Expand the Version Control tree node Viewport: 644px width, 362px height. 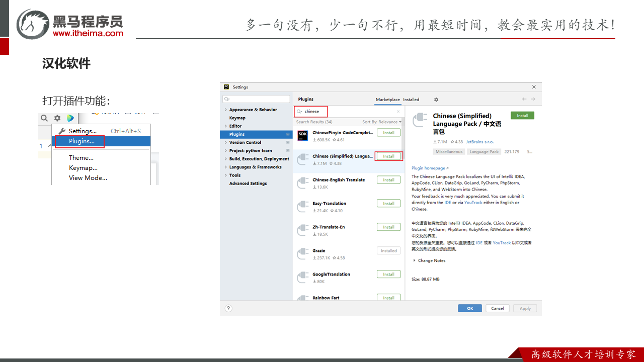point(225,142)
